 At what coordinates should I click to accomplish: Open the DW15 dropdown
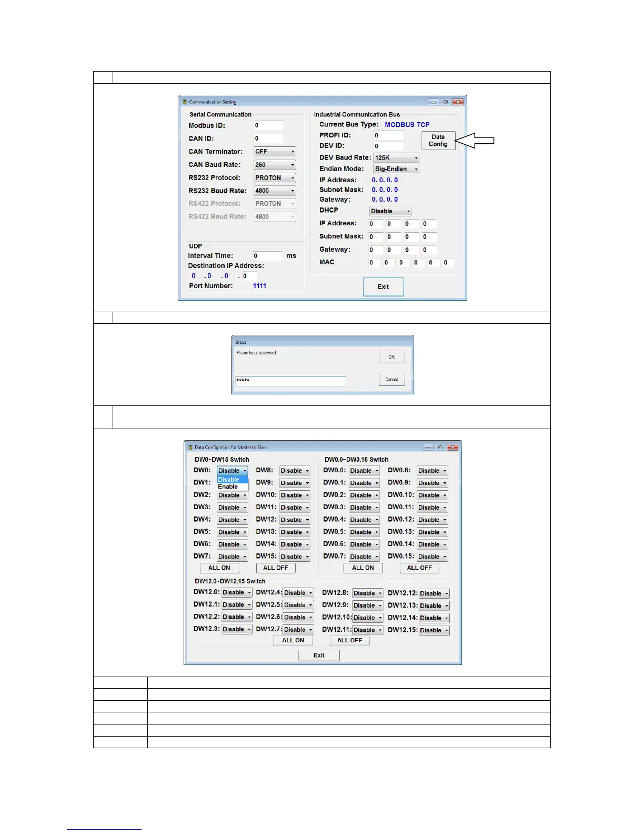295,557
